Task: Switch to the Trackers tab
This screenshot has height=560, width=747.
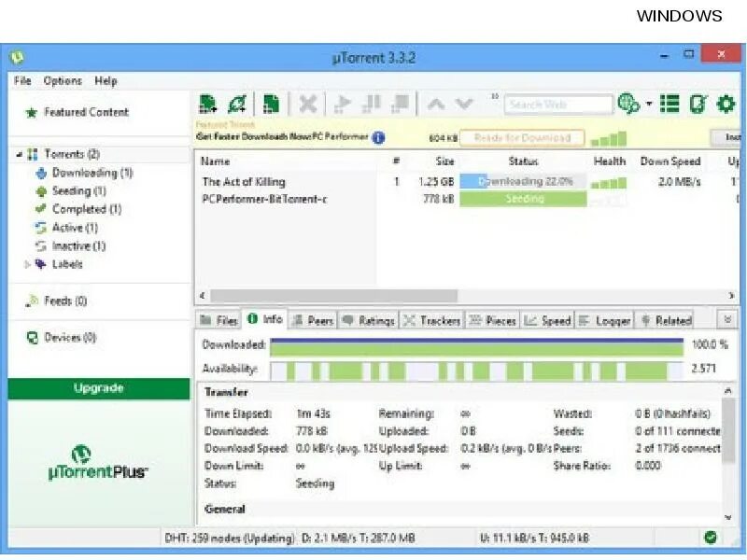Action: click(432, 320)
